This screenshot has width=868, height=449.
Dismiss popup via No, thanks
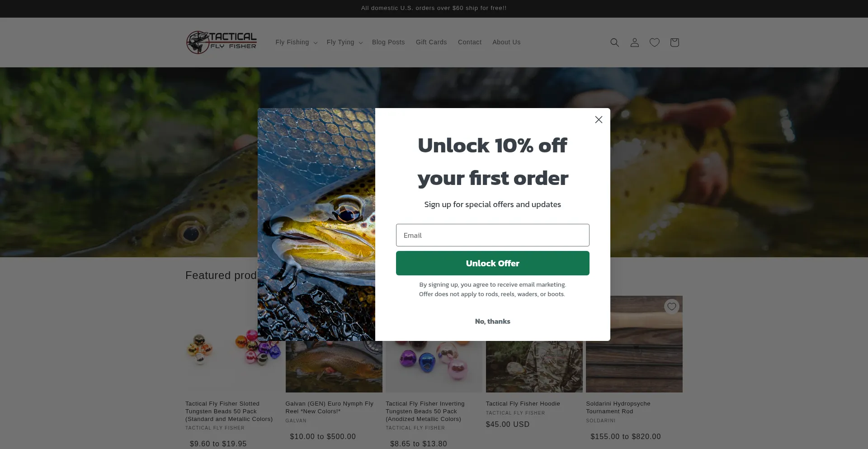pyautogui.click(x=493, y=321)
